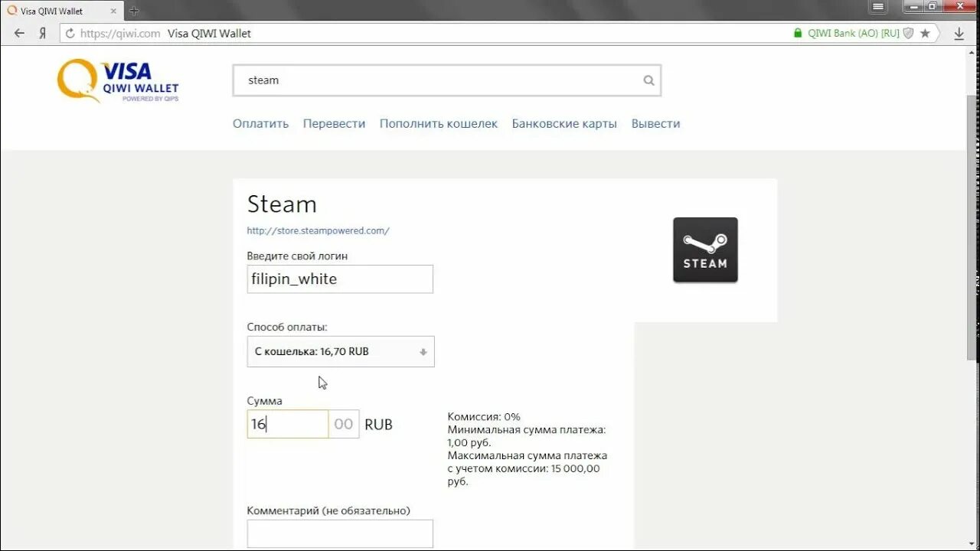Select the Visa QIWI Wallet browser tab
980x551 pixels.
61,11
